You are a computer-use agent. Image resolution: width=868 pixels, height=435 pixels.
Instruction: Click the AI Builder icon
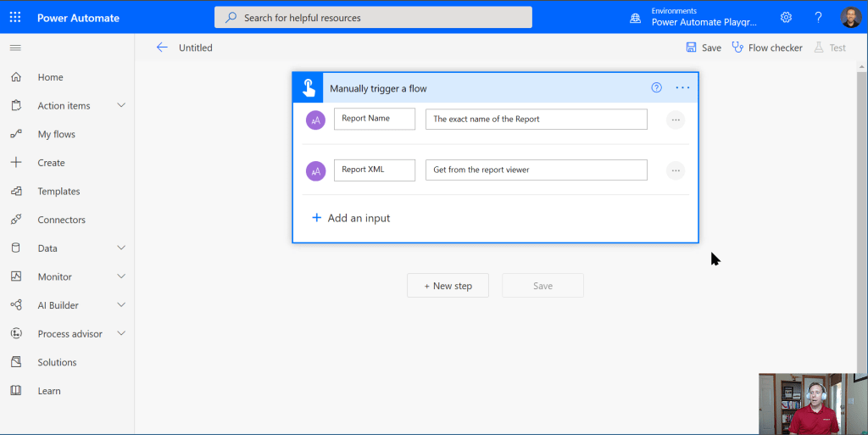16,305
